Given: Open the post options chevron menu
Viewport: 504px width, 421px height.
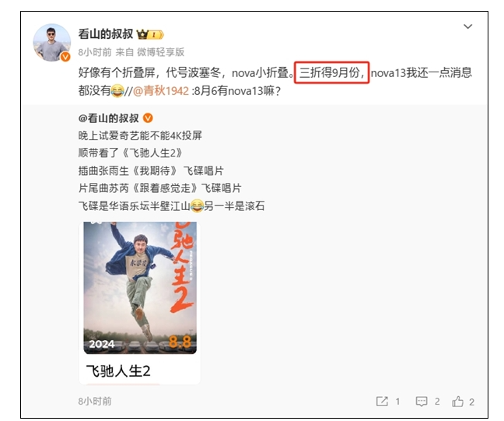Looking at the screenshot, I should [467, 26].
